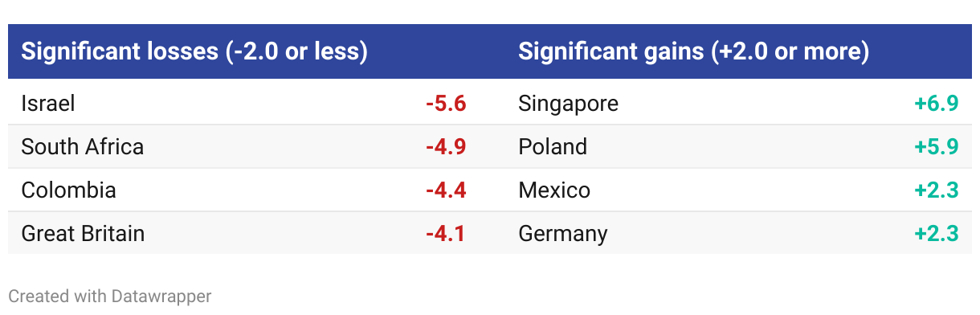
Task: Click the +6.9 value for Singapore
Action: (937, 104)
